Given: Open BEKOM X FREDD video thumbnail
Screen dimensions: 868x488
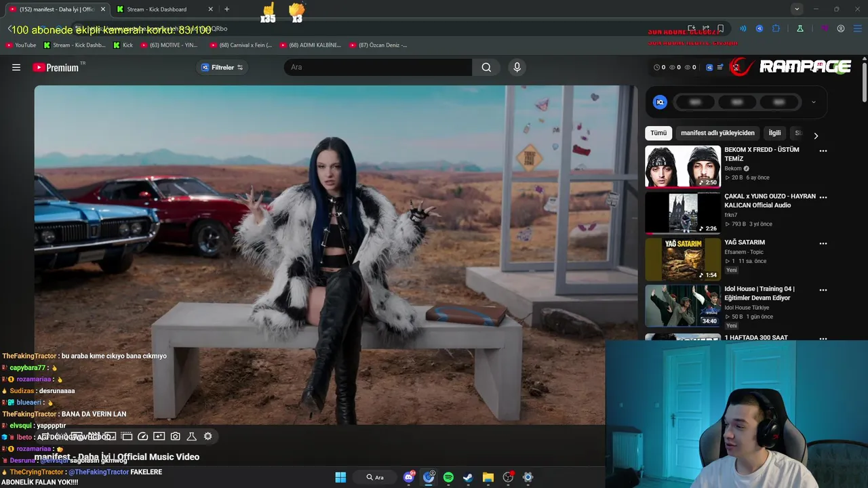Looking at the screenshot, I should coord(683,167).
